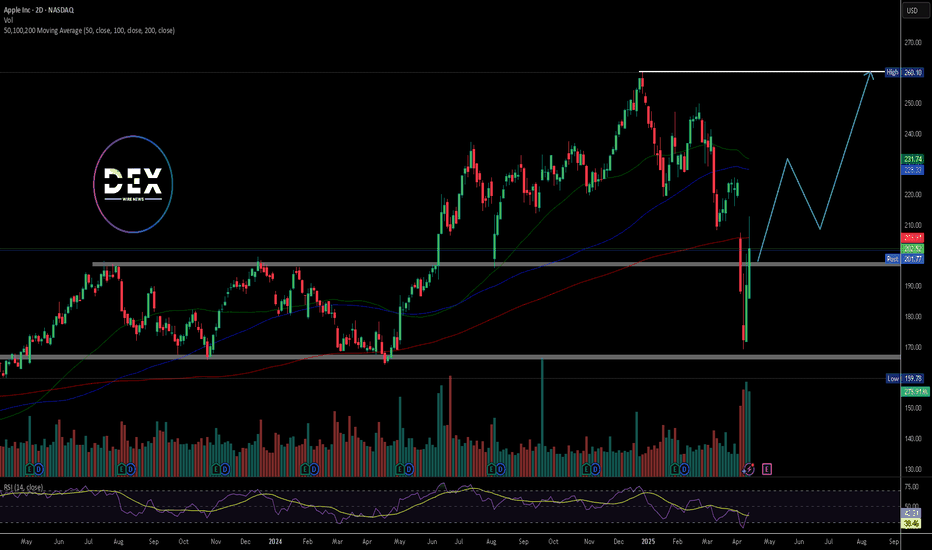
Task: Open the August 2023 earnings E marker
Action: (x=122, y=469)
